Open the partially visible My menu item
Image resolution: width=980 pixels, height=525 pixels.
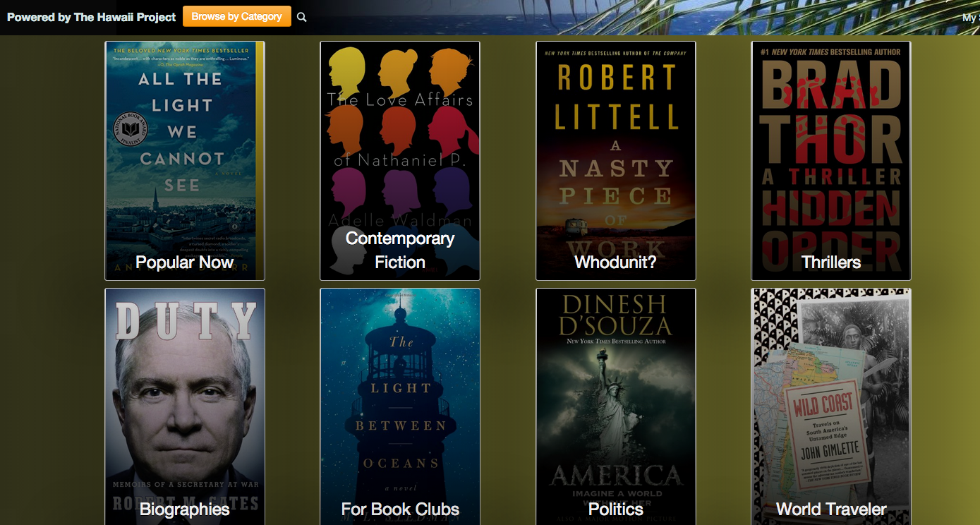pyautogui.click(x=971, y=18)
